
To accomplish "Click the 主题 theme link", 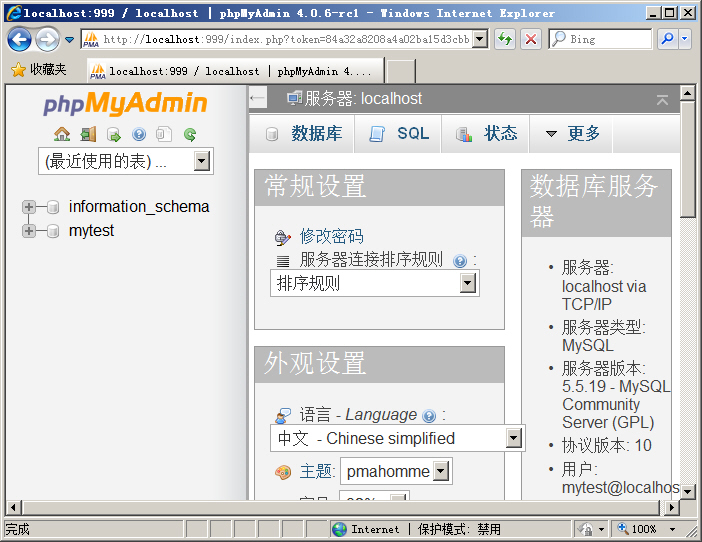I will click(x=317, y=471).
